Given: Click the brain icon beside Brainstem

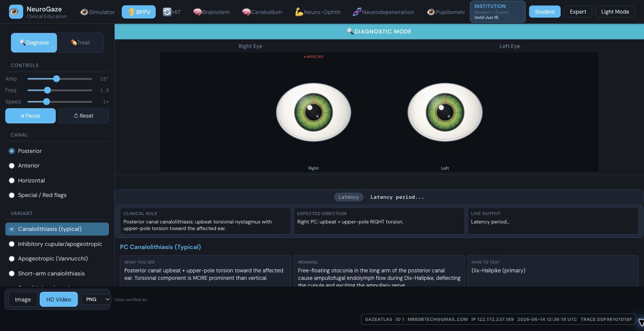Looking at the screenshot, I should tap(197, 12).
